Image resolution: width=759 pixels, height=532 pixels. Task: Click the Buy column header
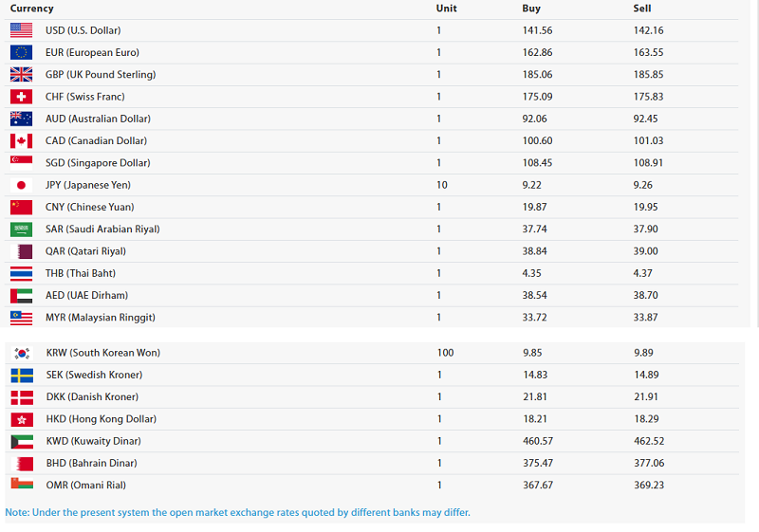point(531,9)
